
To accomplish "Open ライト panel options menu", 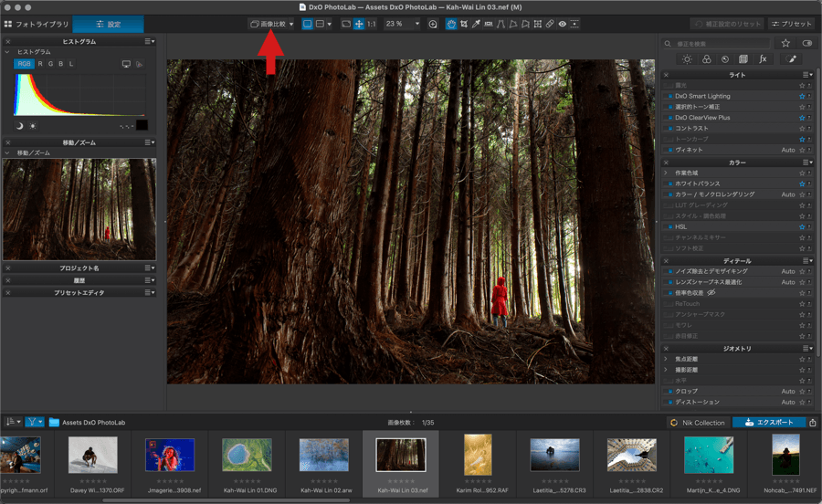I will pos(808,75).
